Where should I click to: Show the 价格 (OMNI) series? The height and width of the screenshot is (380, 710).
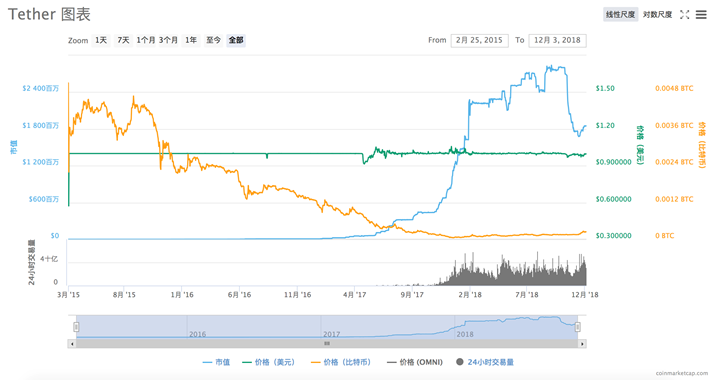[415, 362]
